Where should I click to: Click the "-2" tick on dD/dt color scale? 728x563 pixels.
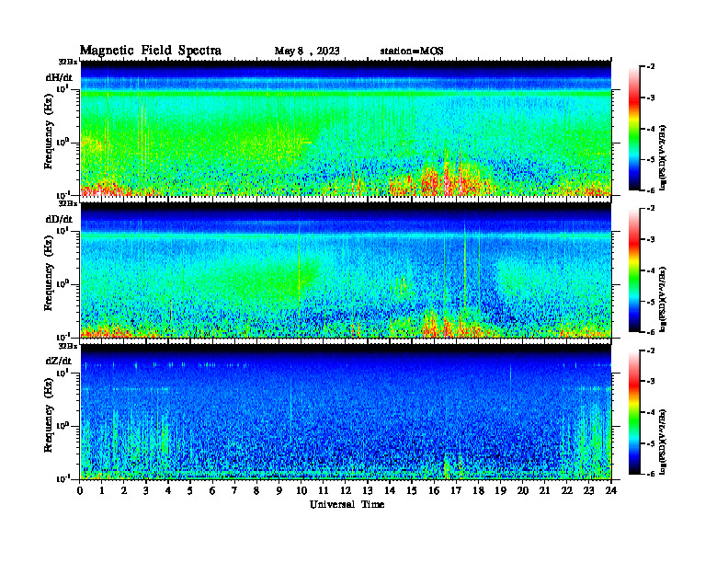(650, 209)
